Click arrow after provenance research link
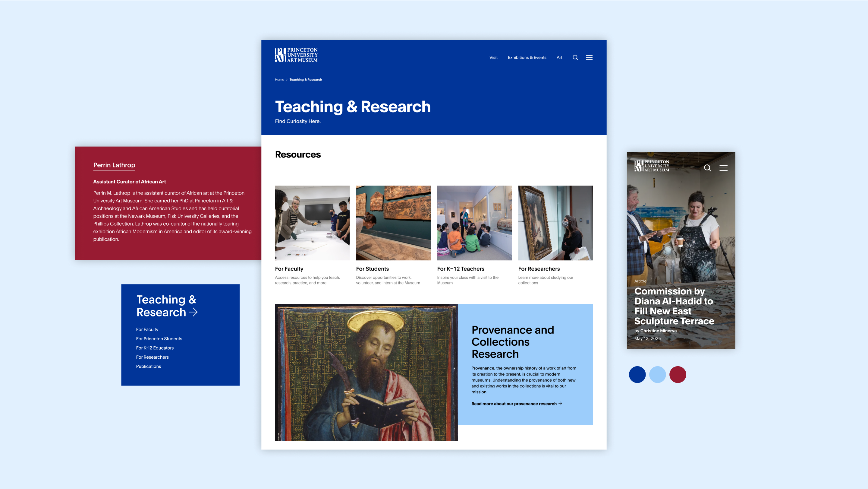Screen dimensions: 868x489 pyautogui.click(x=560, y=403)
